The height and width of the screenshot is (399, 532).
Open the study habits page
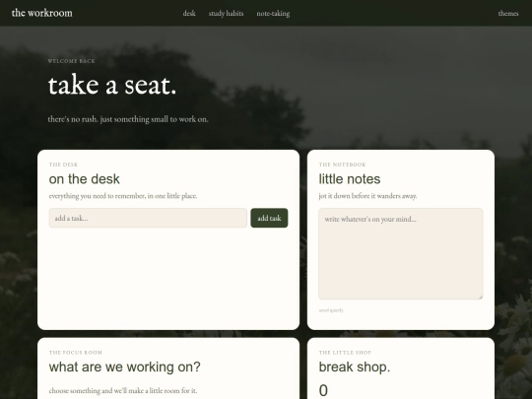pos(226,13)
